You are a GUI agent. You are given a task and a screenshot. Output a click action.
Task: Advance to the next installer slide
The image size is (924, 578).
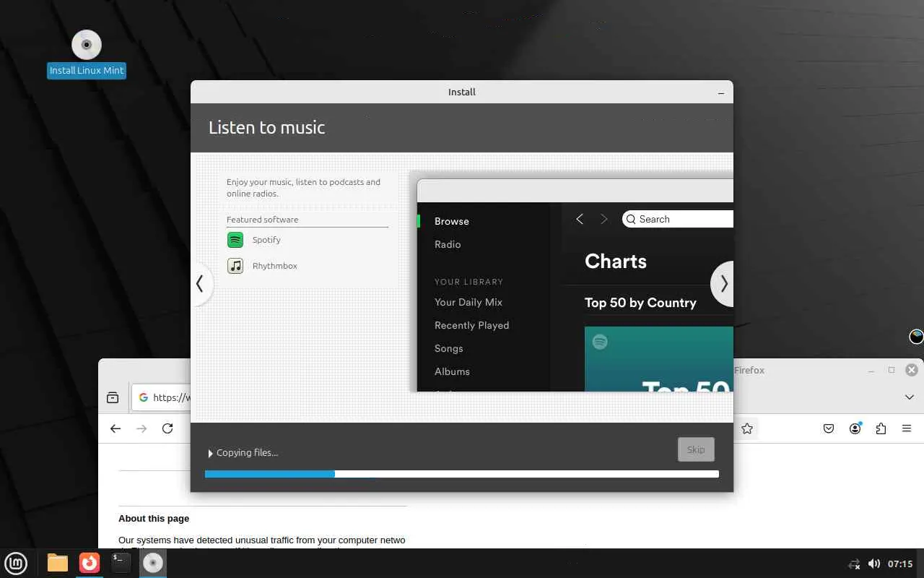click(723, 284)
